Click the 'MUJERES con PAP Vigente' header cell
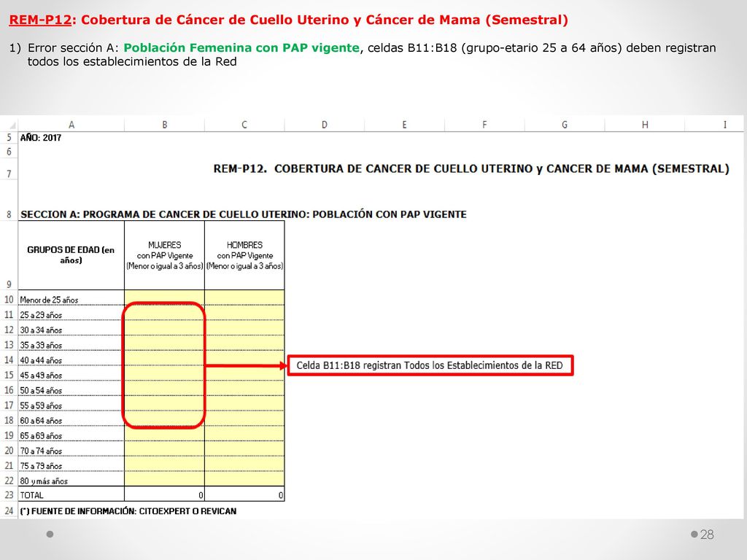The height and width of the screenshot is (560, 747). coord(164,255)
